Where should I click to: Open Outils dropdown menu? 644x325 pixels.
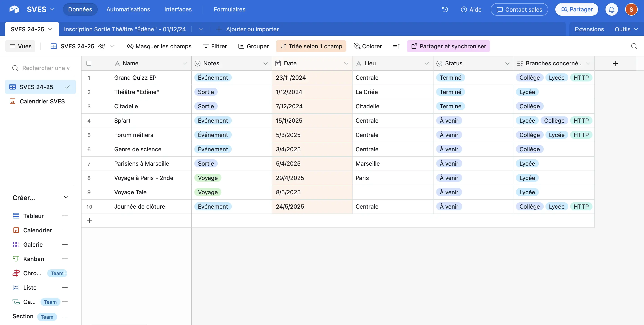pyautogui.click(x=626, y=29)
